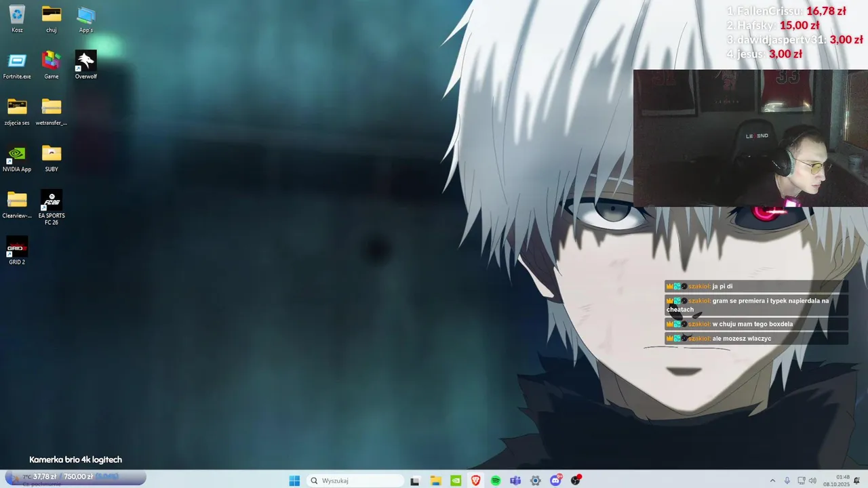Open the wetransfer folder on desktop
868x488 pixels.
[x=52, y=112]
